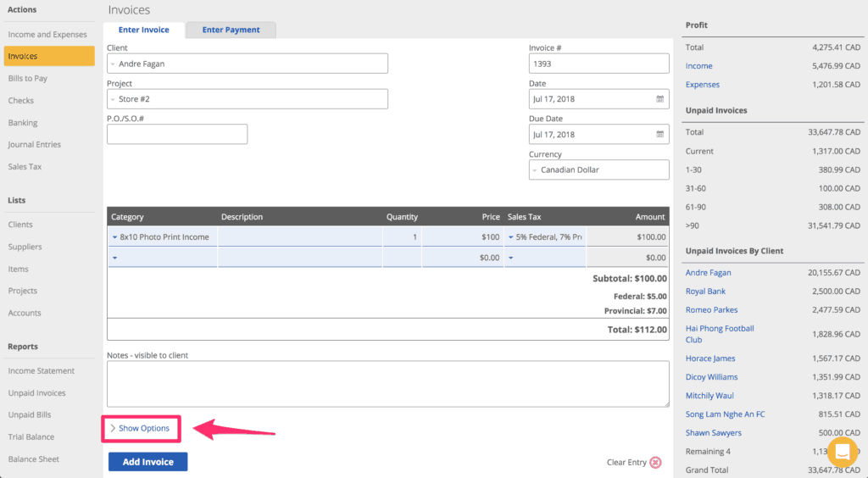868x478 pixels.
Task: Click the Subtotal: $100.00 text
Action: [630, 278]
